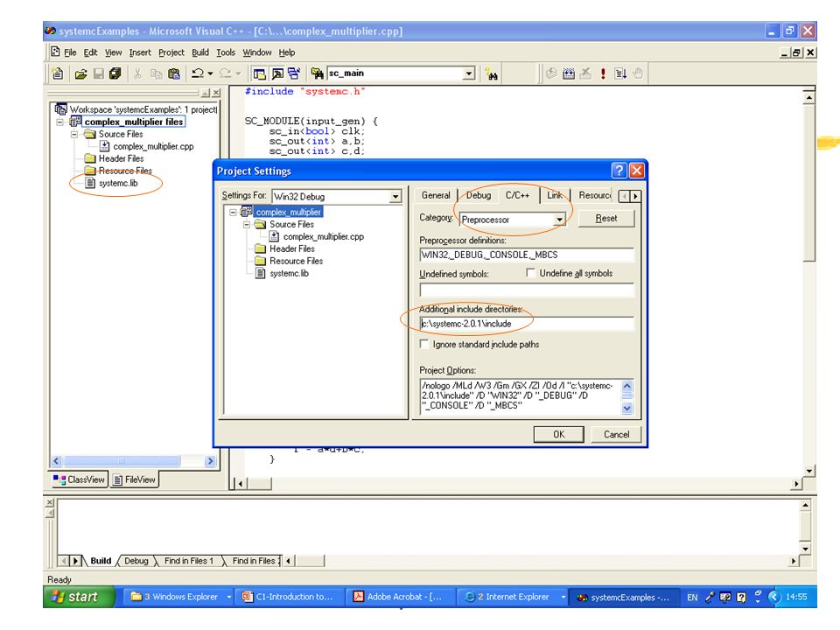Click the close icon on workspace pane
Image resolution: width=840 pixels, height=630 pixels.
point(216,94)
